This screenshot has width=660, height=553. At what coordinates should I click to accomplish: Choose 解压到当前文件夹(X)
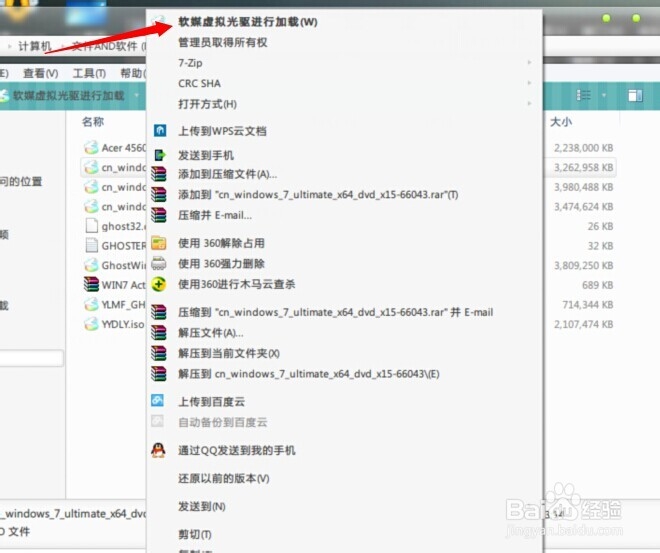[229, 354]
